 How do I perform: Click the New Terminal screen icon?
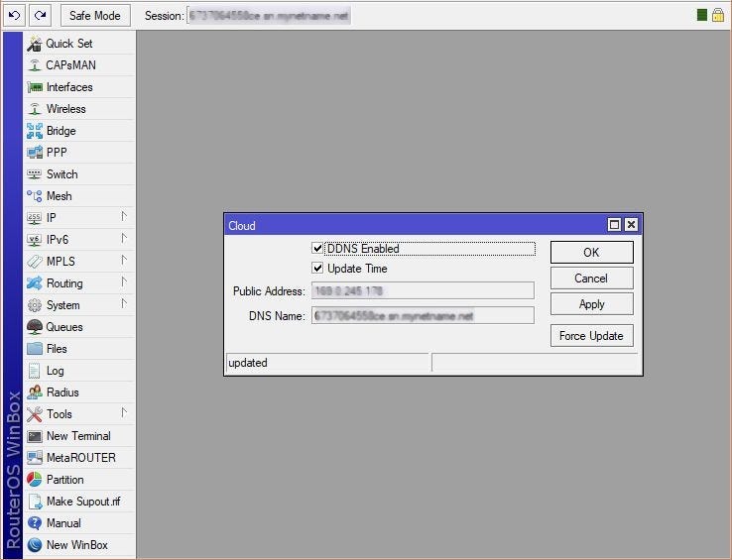(35, 436)
